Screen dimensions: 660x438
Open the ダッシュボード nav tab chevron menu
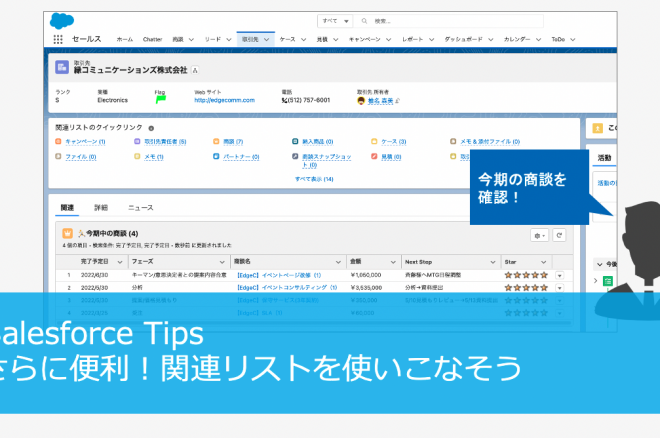[x=491, y=40]
